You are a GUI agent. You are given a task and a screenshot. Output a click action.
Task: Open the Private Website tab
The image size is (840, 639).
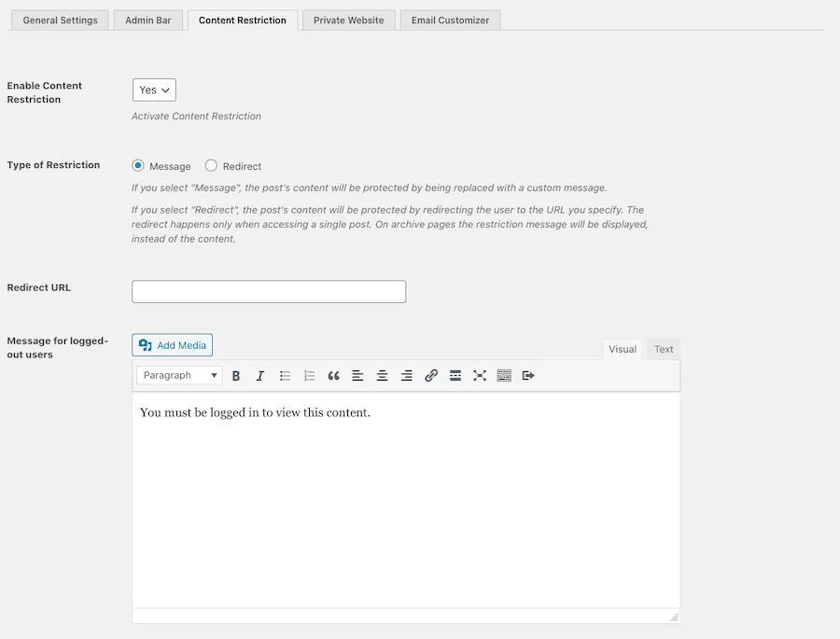pyautogui.click(x=349, y=21)
